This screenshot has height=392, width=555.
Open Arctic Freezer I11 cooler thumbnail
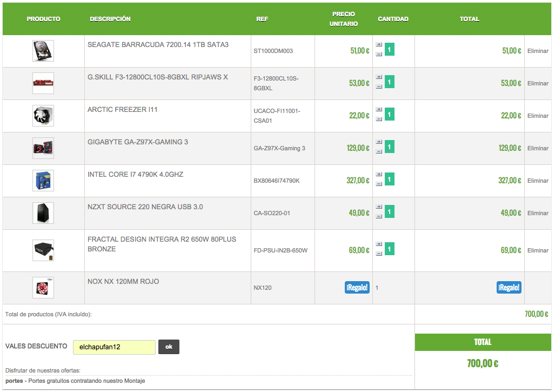(x=43, y=116)
